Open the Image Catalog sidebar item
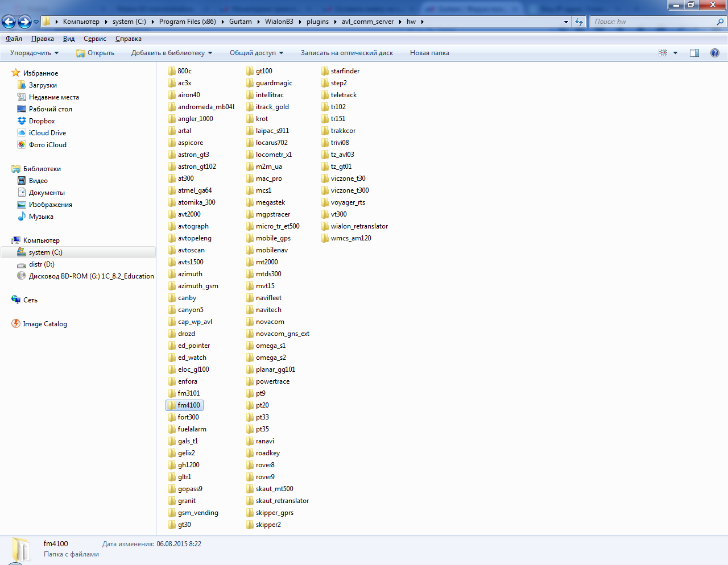The width and height of the screenshot is (728, 565). point(44,324)
